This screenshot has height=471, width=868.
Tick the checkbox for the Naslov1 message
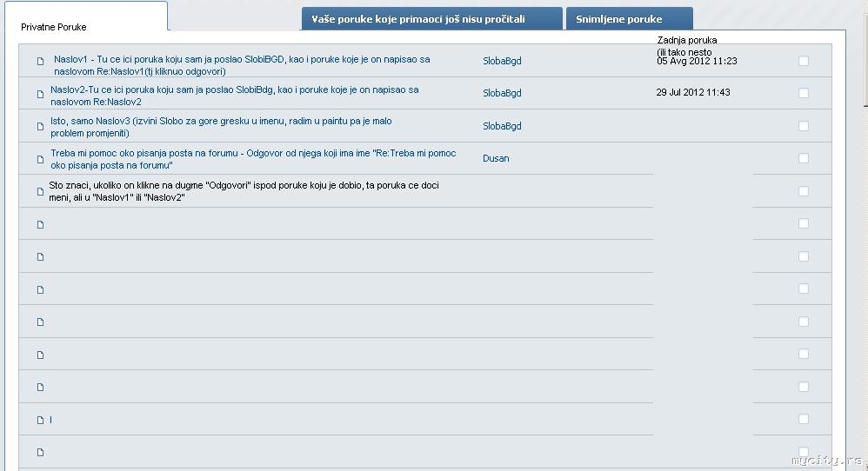click(803, 61)
